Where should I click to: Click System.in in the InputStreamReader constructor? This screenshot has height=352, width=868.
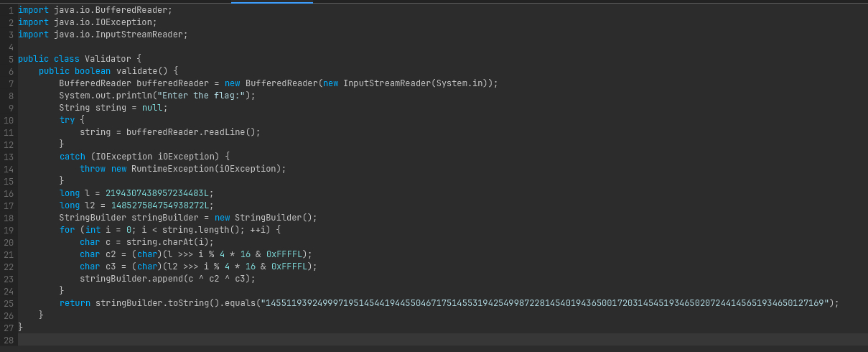click(x=459, y=83)
